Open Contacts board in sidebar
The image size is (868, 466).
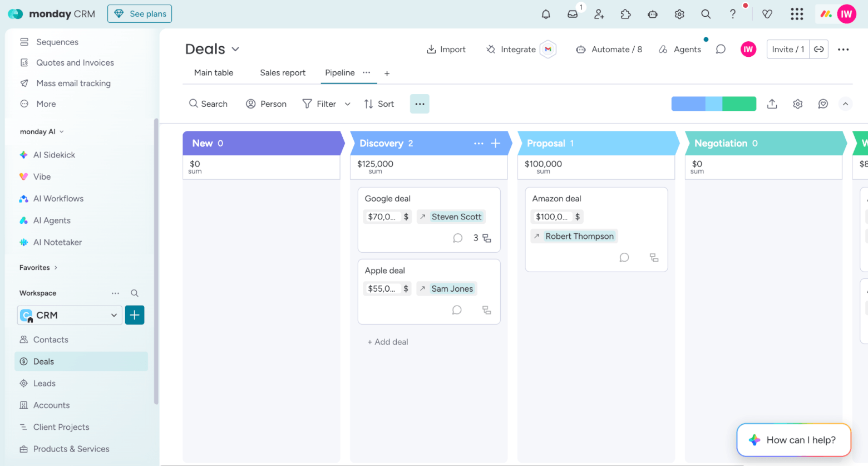tap(51, 340)
